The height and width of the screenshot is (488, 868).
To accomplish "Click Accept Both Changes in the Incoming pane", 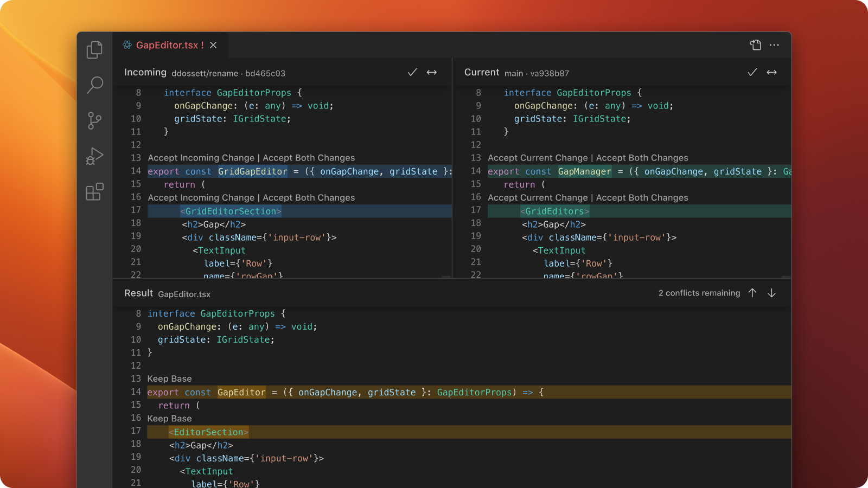I will (309, 158).
